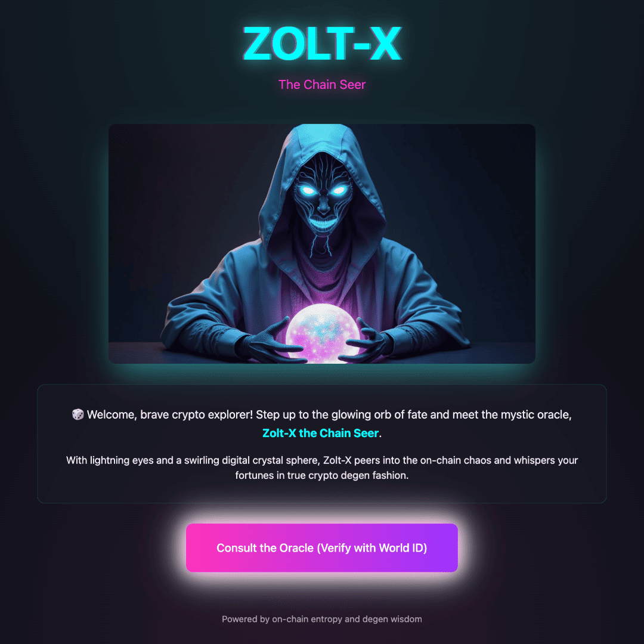Click the neon ZOLT-X title
Screen dimensions: 644x644
tap(322, 43)
